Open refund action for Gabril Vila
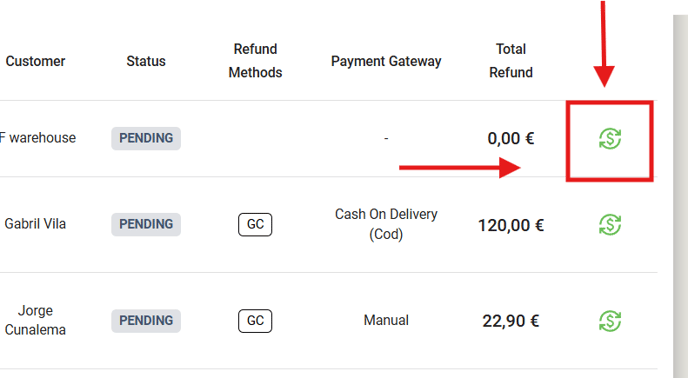 (610, 225)
